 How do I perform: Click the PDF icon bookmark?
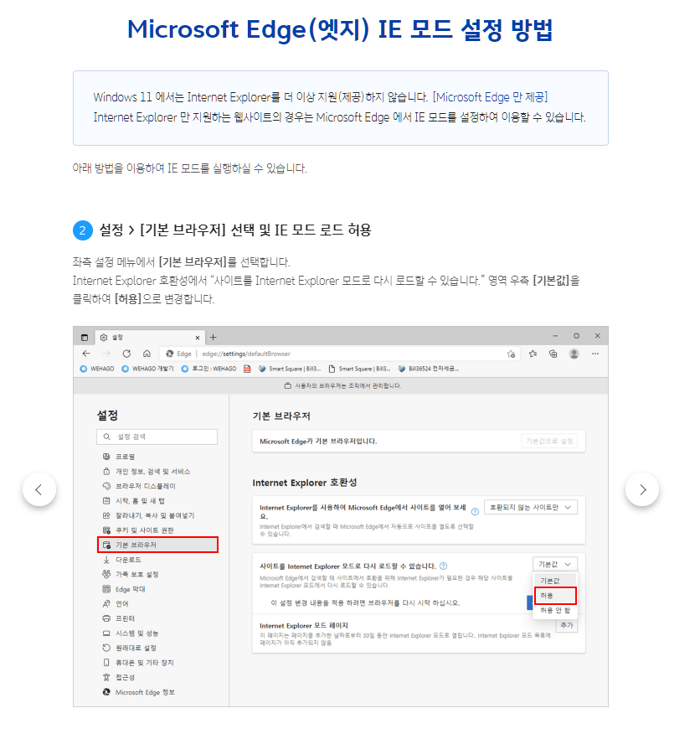point(247,369)
